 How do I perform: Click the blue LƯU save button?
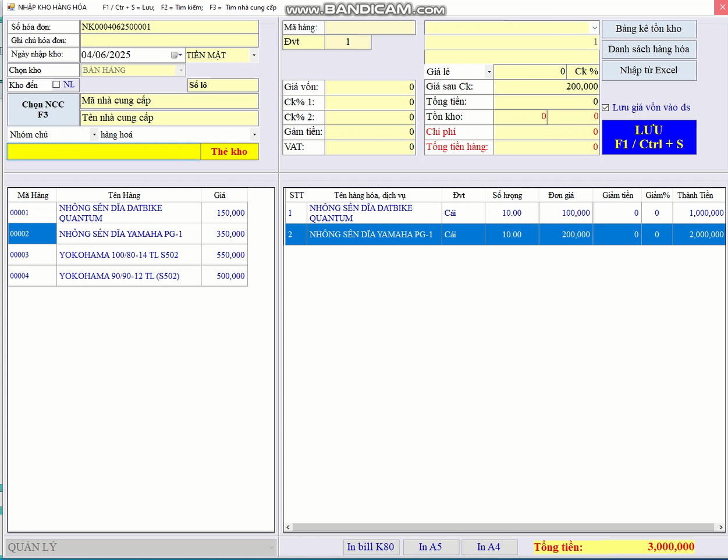649,137
